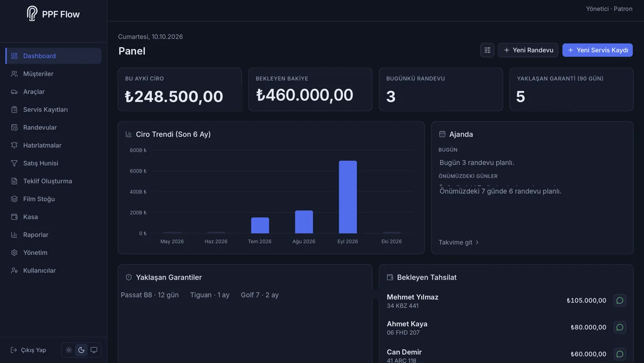Image resolution: width=644 pixels, height=363 pixels.
Task: Open Servis Kayıtları section
Action: coord(54,110)
